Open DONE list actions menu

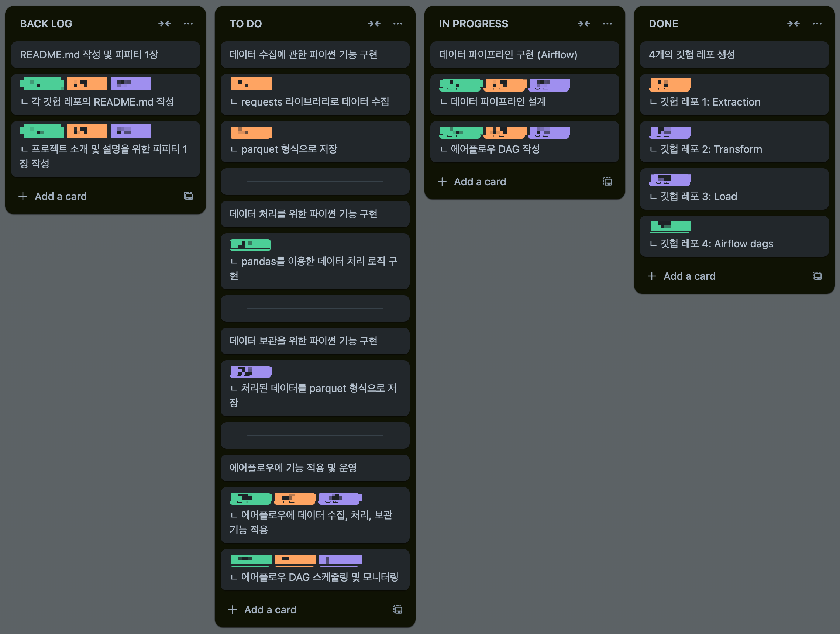817,24
